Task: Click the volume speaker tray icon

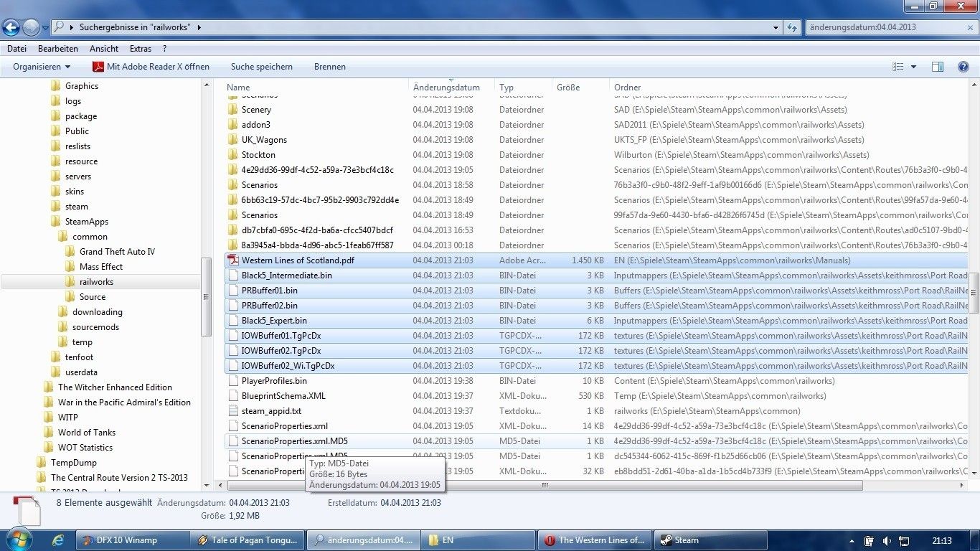Action: (x=886, y=540)
